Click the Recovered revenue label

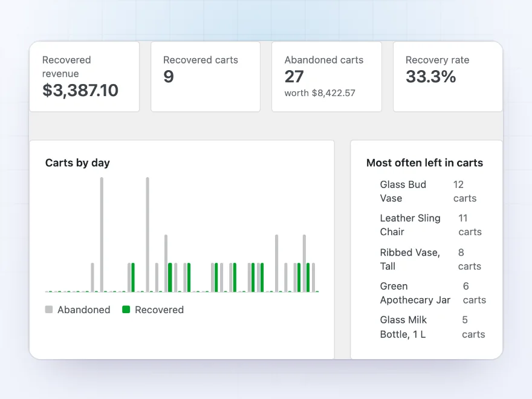pyautogui.click(x=66, y=67)
